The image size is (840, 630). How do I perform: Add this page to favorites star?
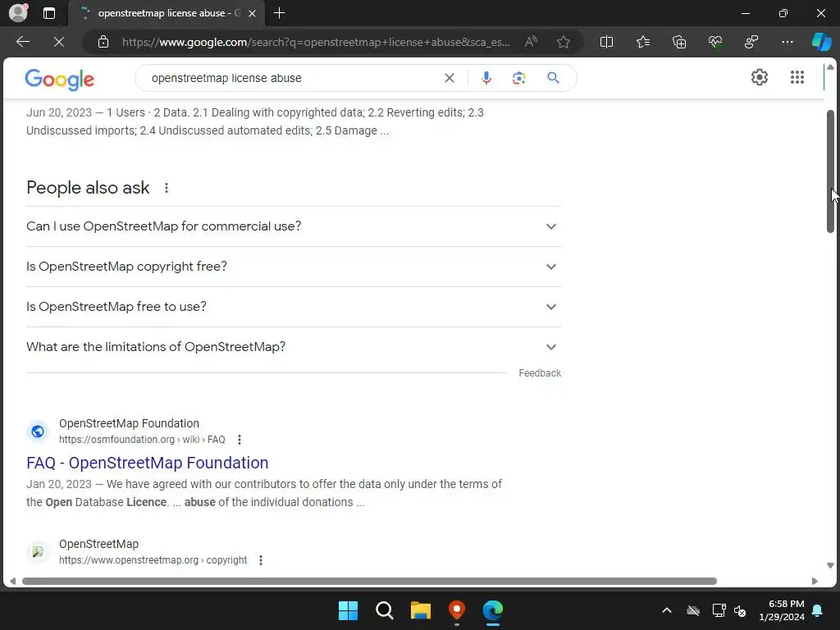[x=563, y=42]
